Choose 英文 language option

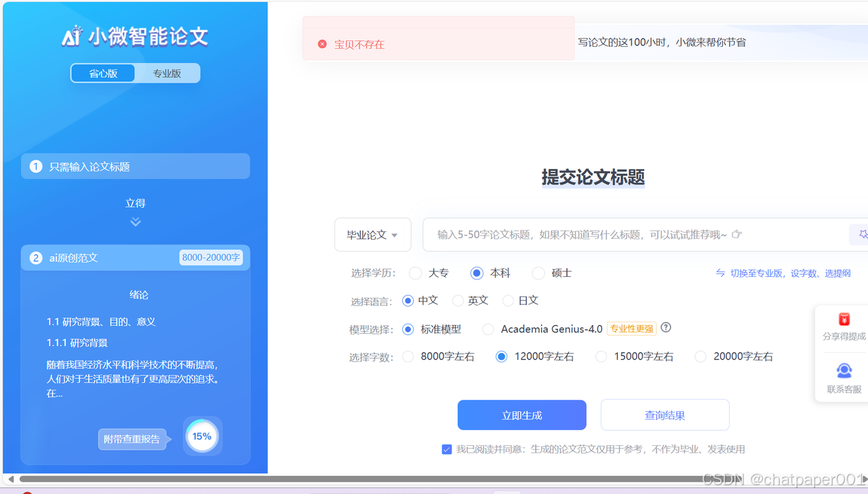click(458, 300)
